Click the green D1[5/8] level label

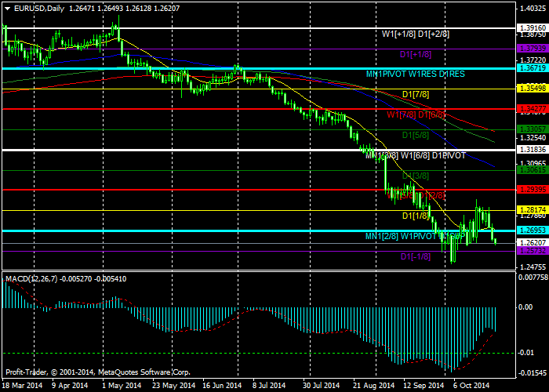416,135
